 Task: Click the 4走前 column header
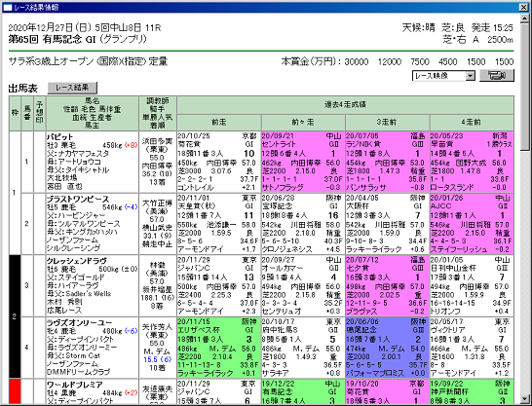pyautogui.click(x=472, y=123)
